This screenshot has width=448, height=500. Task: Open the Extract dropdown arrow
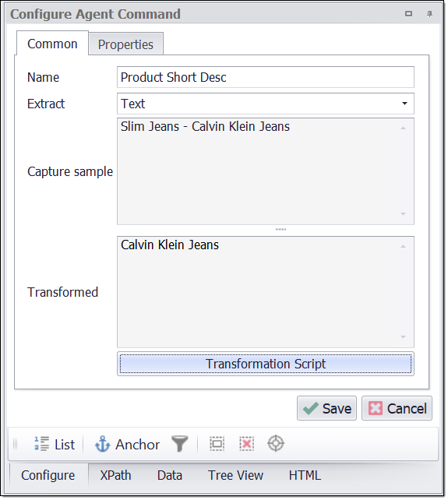(404, 104)
